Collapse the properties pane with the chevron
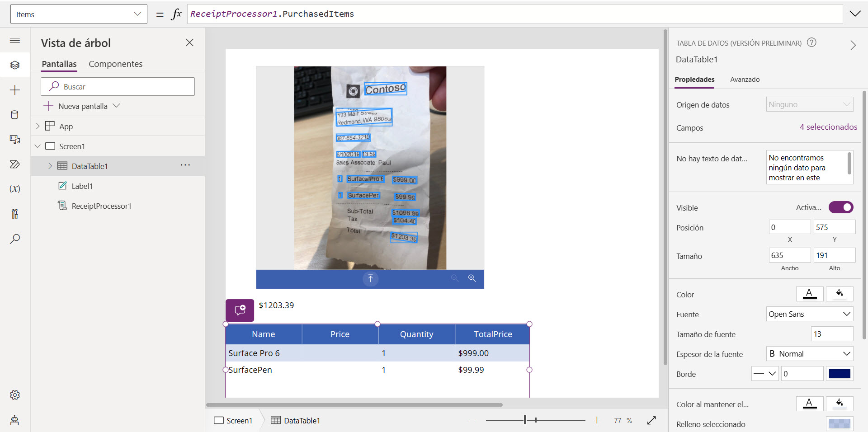The image size is (868, 432). (x=853, y=45)
